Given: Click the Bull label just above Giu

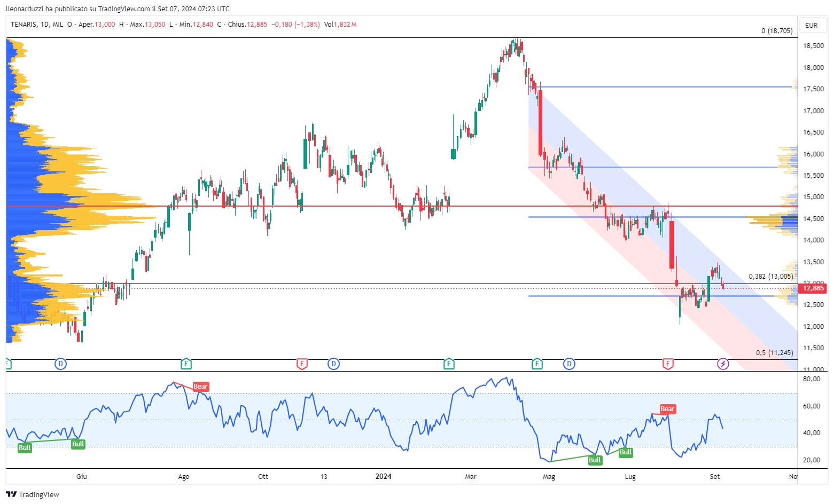Looking at the screenshot, I should coord(78,444).
